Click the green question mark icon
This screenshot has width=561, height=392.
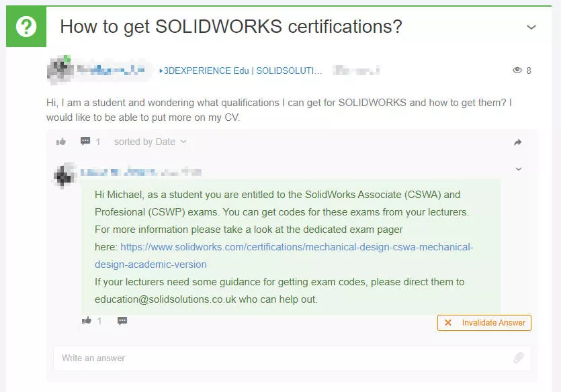click(26, 27)
